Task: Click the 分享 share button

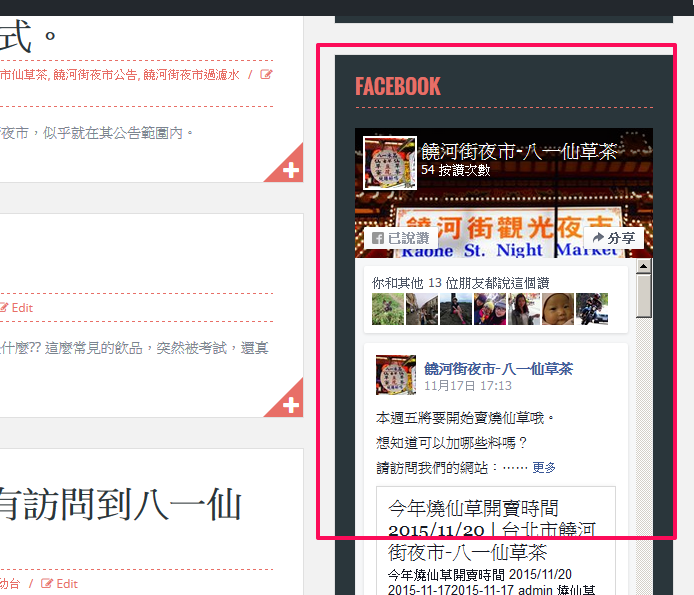Action: [x=614, y=238]
